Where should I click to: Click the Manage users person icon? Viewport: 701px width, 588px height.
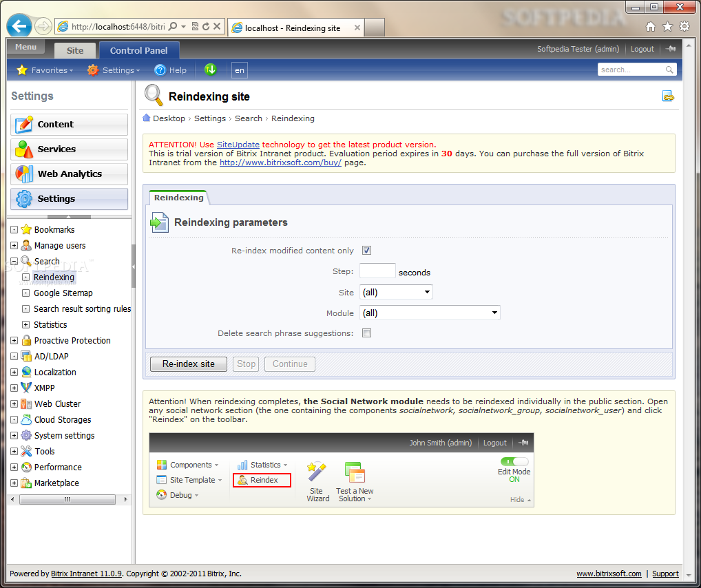click(26, 246)
